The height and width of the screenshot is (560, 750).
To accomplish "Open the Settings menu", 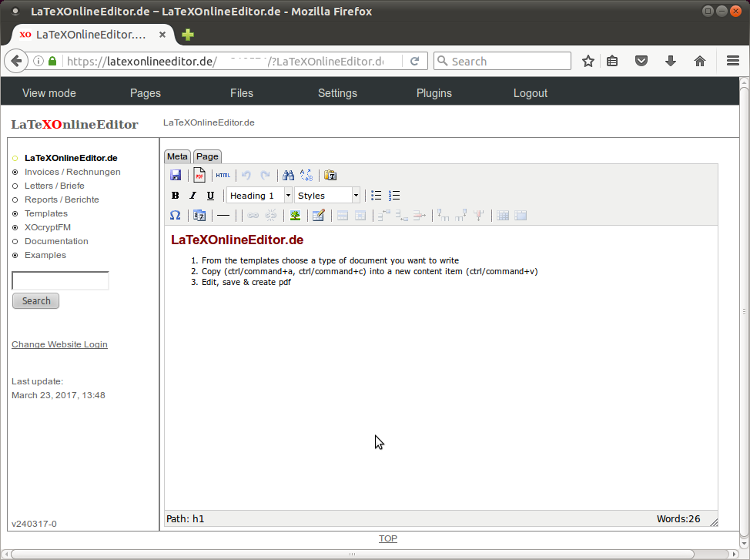I will click(338, 93).
